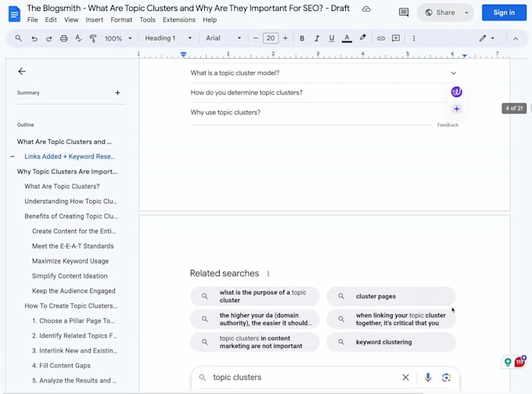Increase the font size
Viewport: 532px width, 394px height.
286,38
